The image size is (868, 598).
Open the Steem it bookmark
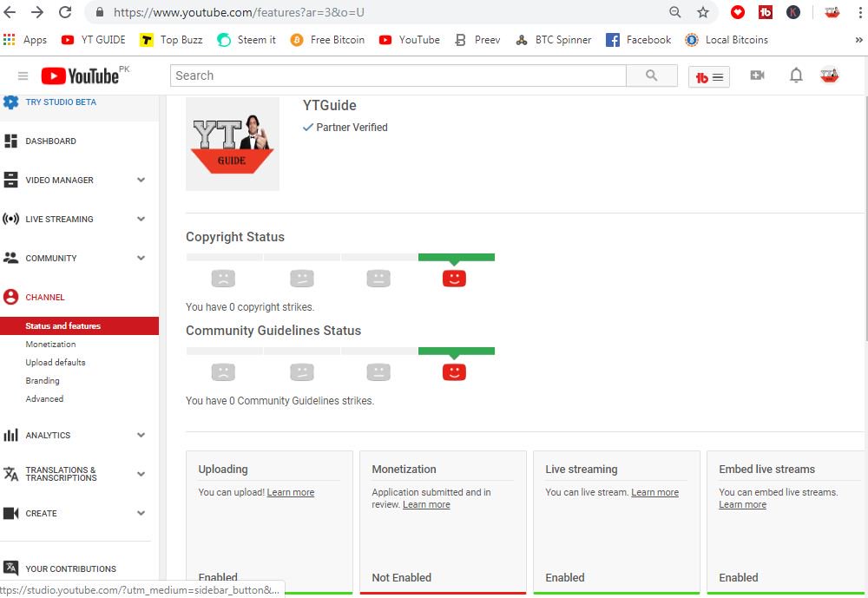(247, 40)
